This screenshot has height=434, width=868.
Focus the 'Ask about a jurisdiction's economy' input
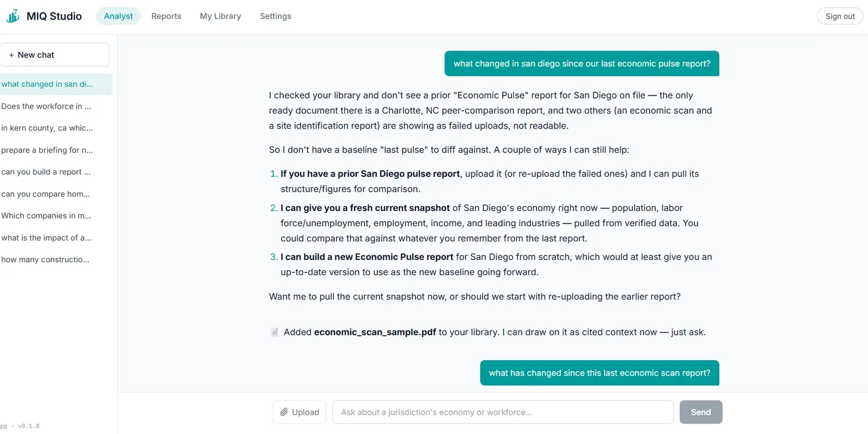coord(503,412)
